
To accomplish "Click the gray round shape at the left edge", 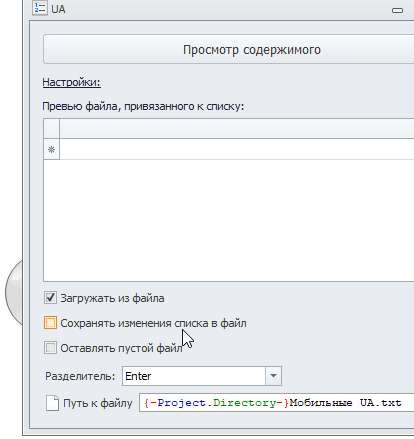I will coord(14,293).
